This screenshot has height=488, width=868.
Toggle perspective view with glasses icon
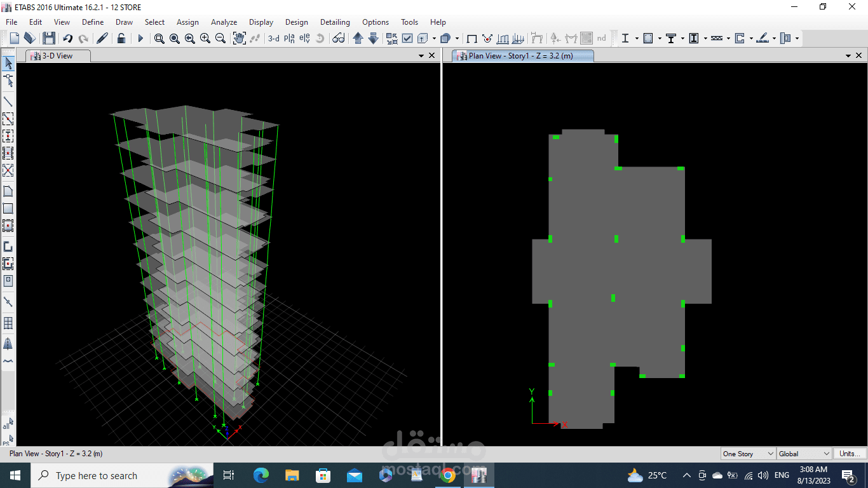coord(339,38)
